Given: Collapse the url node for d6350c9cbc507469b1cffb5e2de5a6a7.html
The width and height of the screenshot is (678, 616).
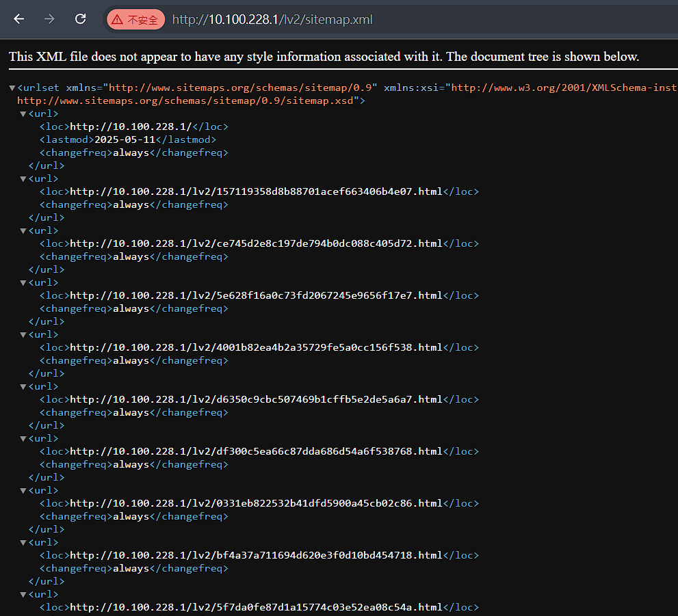Looking at the screenshot, I should [23, 386].
